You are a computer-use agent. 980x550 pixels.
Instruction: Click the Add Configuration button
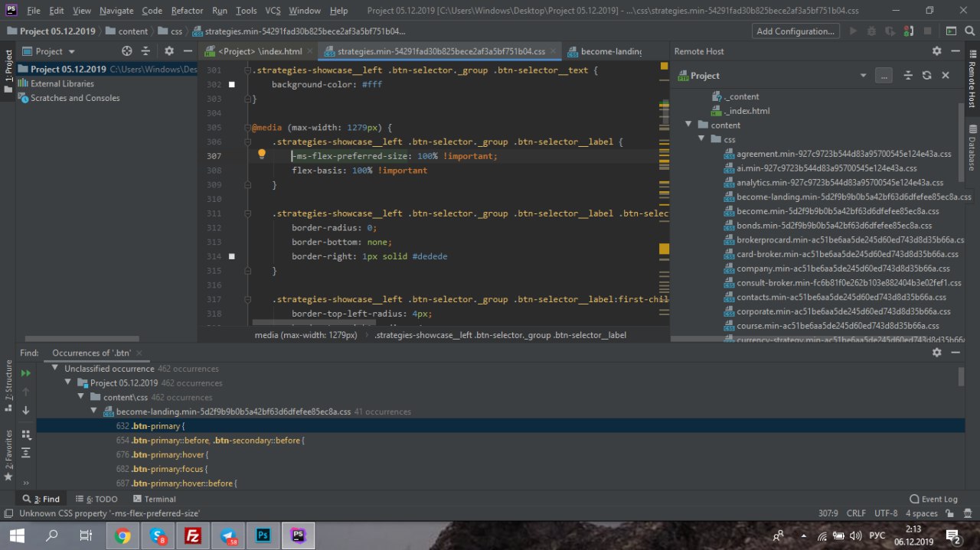(795, 31)
